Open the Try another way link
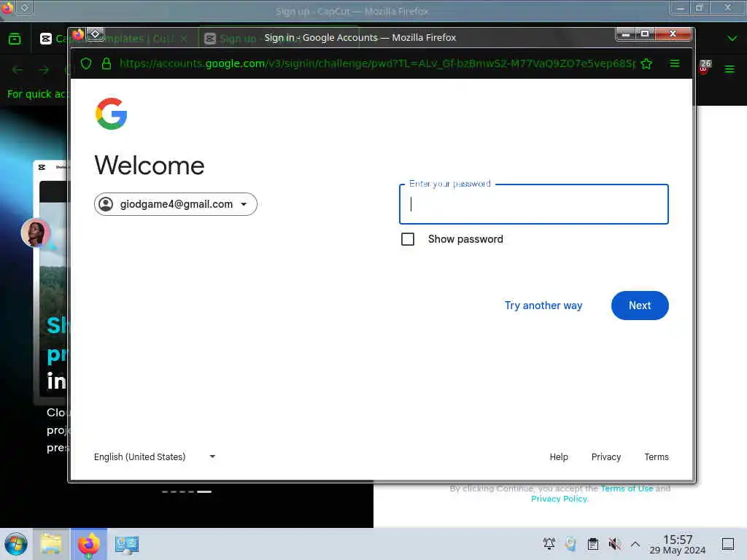The height and width of the screenshot is (560, 747). tap(543, 306)
